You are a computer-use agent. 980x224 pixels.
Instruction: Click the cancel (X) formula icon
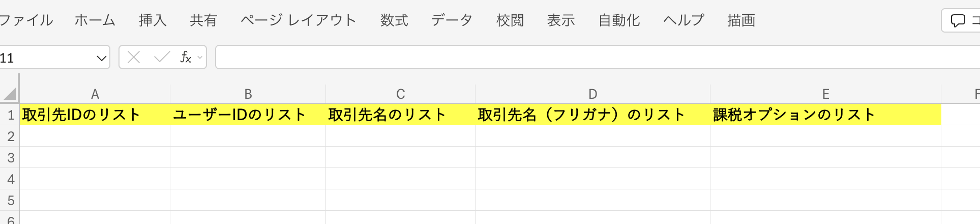[x=134, y=58]
